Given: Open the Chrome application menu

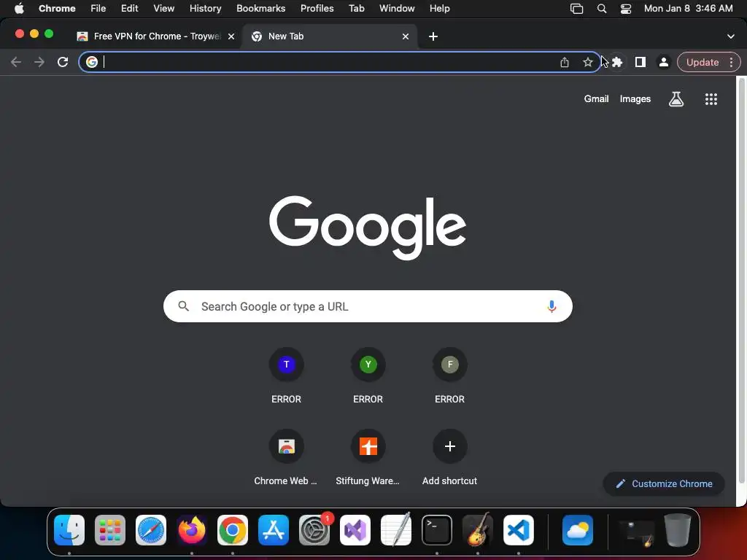Looking at the screenshot, I should click(57, 9).
